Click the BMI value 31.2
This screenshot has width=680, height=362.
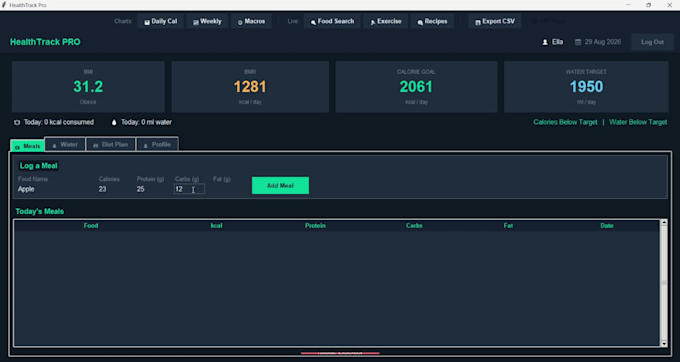pyautogui.click(x=88, y=87)
